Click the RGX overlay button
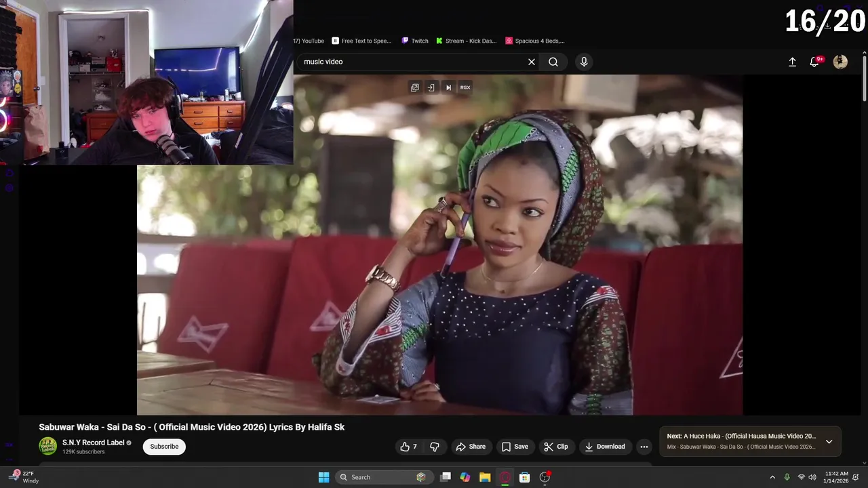The height and width of the screenshot is (488, 868). tap(465, 87)
